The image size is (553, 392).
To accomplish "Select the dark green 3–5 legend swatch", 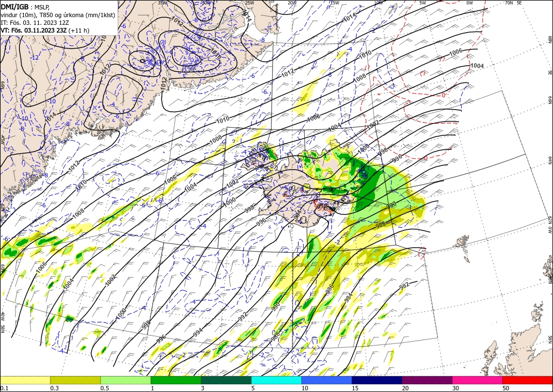I will (x=226, y=380).
